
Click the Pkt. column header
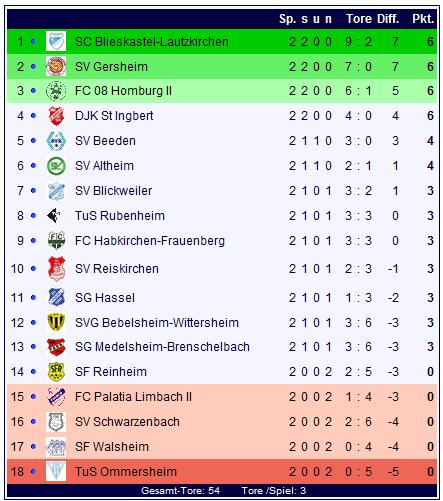[423, 19]
